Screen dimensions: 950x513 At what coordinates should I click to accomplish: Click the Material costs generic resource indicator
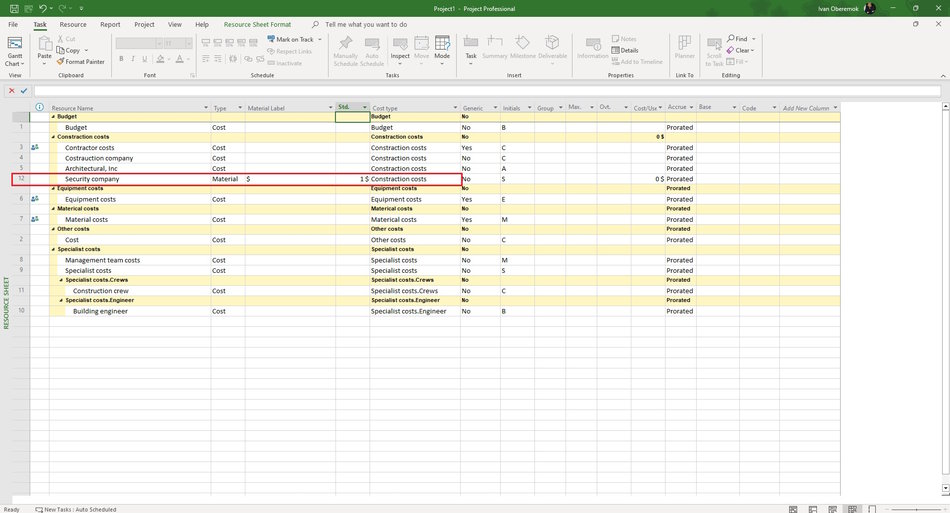[x=35, y=219]
